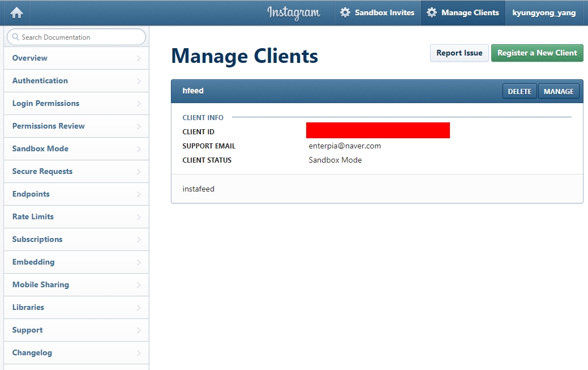Select Subscriptions in the sidebar

(x=37, y=239)
